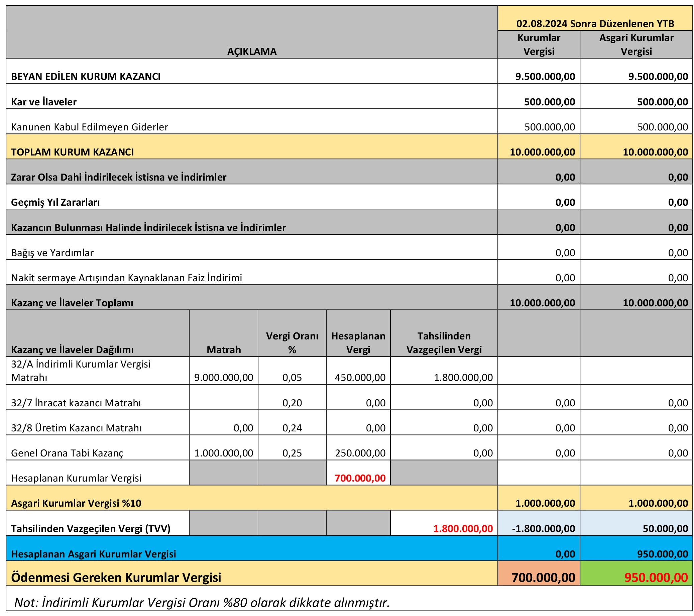Select 'Kanunen Kabul Edilmeyen Giderler' label
Screen dimensions: 694x616
90,127
